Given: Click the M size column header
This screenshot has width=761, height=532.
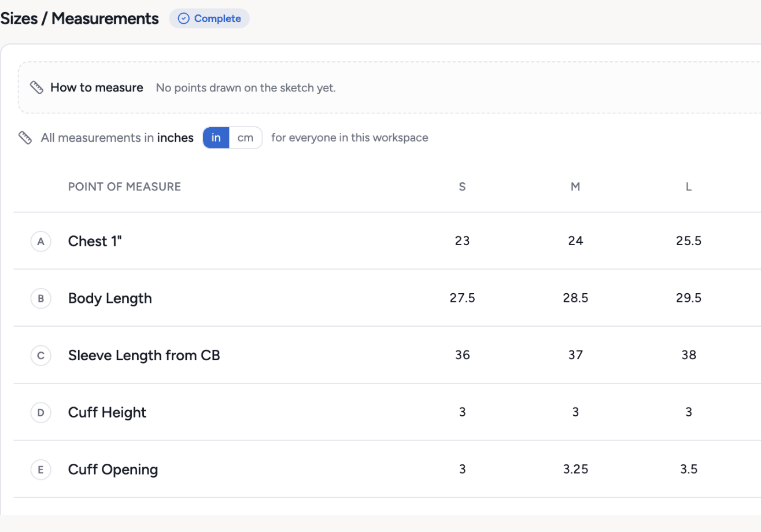Looking at the screenshot, I should pos(575,187).
